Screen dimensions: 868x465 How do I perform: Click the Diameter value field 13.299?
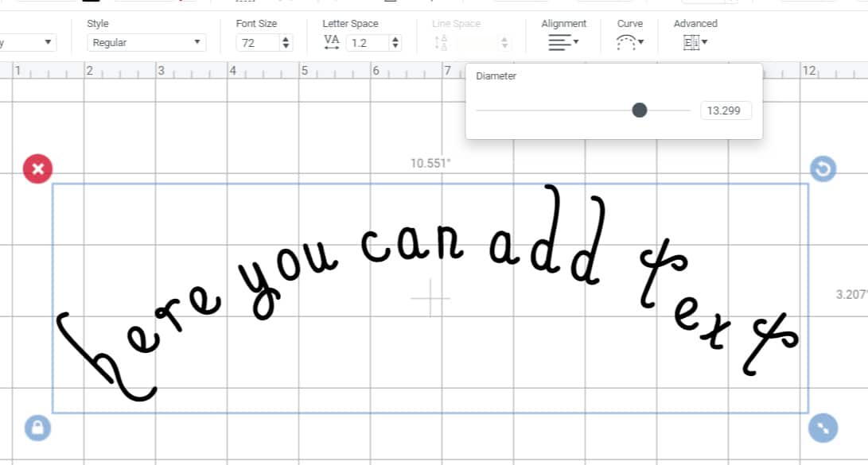[x=726, y=110]
